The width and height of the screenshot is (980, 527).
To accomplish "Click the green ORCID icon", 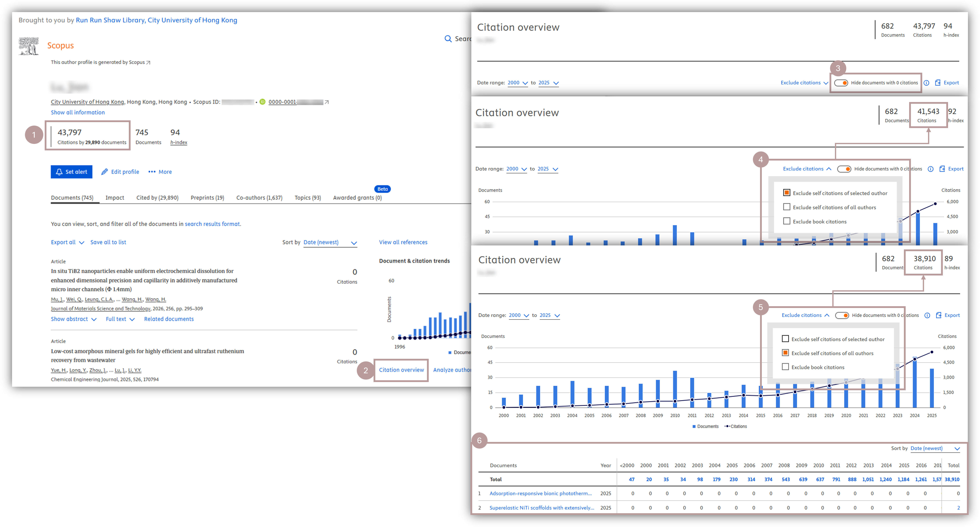I will click(x=263, y=102).
